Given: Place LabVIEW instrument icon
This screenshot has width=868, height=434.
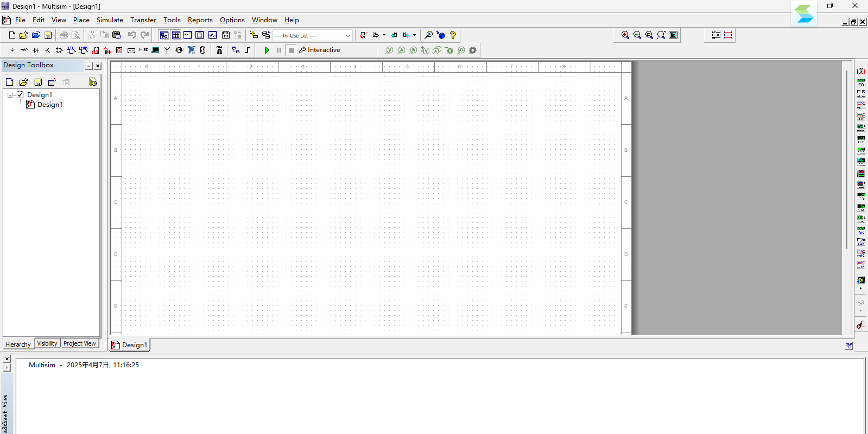Looking at the screenshot, I should click(x=861, y=280).
